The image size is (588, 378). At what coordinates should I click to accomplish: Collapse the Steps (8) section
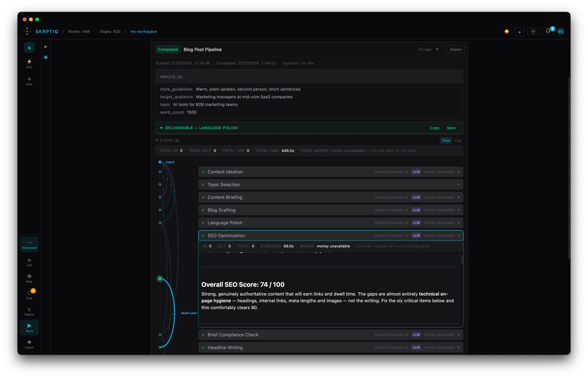(157, 140)
